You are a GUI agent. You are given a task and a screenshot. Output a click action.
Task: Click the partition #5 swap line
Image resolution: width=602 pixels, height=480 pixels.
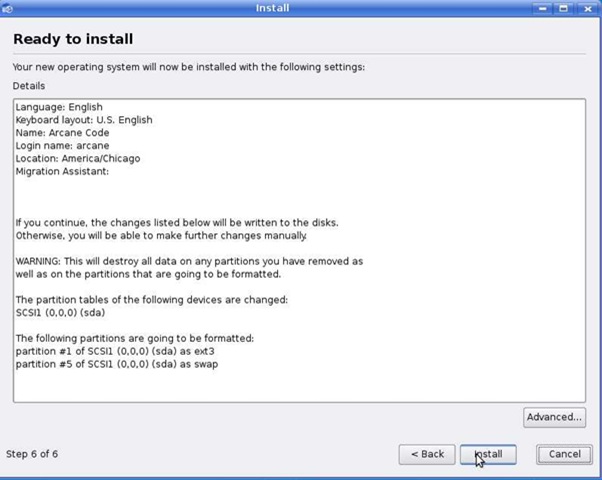(x=117, y=364)
